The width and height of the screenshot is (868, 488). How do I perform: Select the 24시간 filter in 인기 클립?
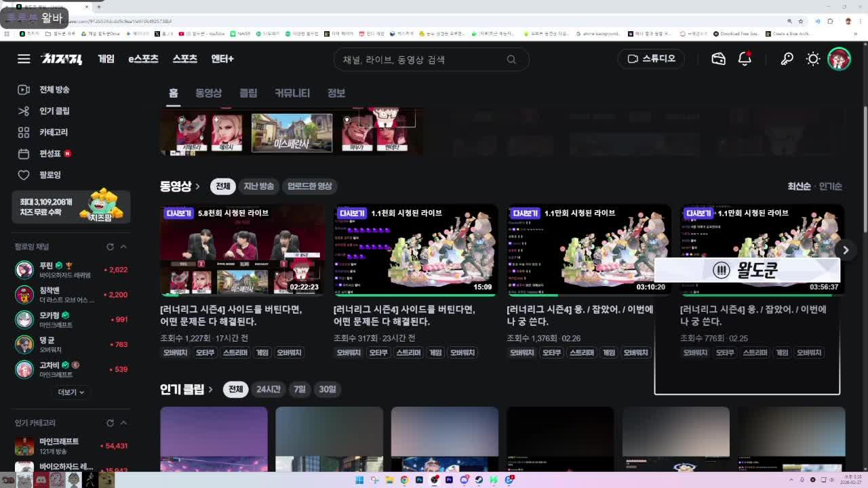[x=268, y=390]
